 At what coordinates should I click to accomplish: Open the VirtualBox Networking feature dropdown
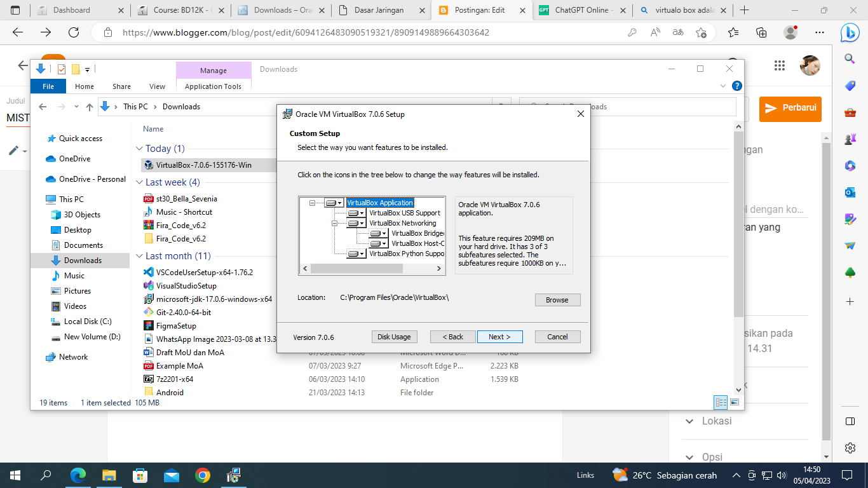356,223
